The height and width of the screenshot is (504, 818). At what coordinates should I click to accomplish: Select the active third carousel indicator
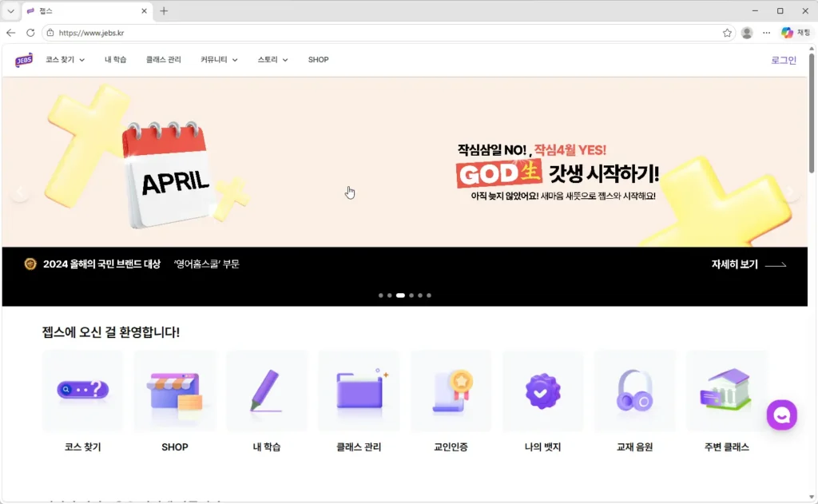(x=400, y=296)
